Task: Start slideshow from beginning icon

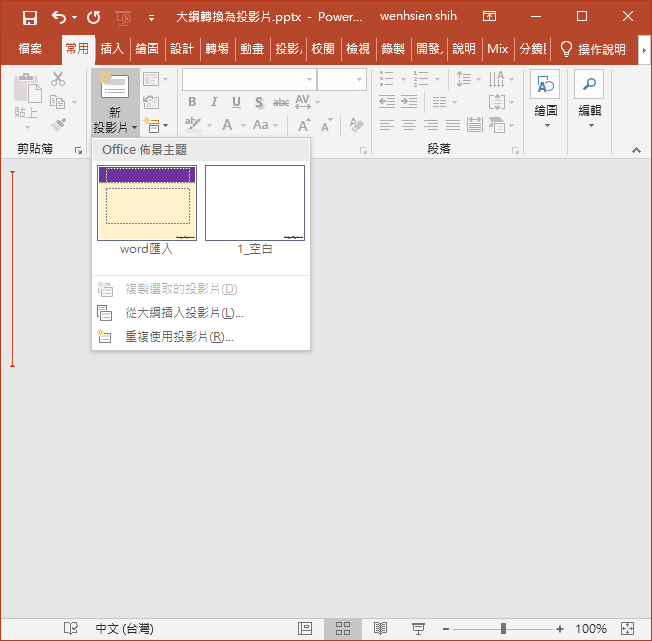Action: (123, 18)
